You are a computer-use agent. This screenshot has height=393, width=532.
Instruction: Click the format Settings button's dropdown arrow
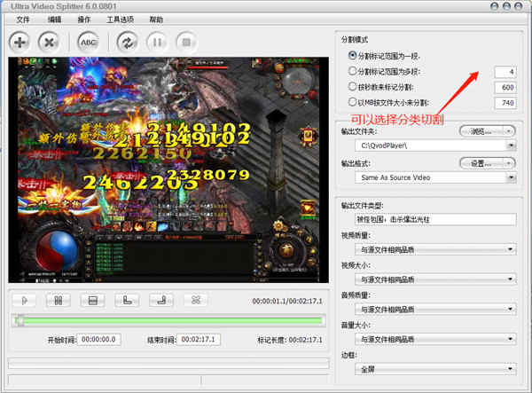tap(509, 163)
